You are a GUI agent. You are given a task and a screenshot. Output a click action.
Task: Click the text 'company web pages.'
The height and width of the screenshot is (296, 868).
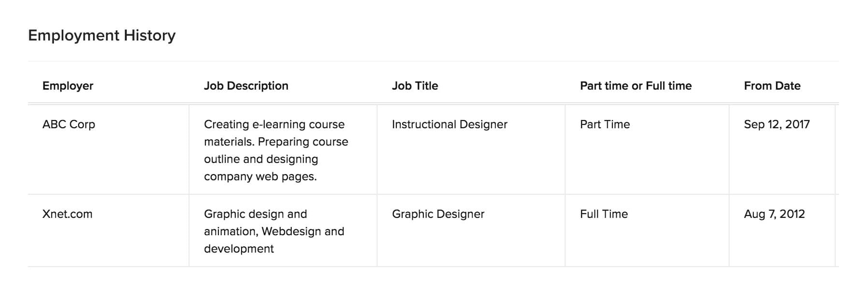(x=260, y=176)
